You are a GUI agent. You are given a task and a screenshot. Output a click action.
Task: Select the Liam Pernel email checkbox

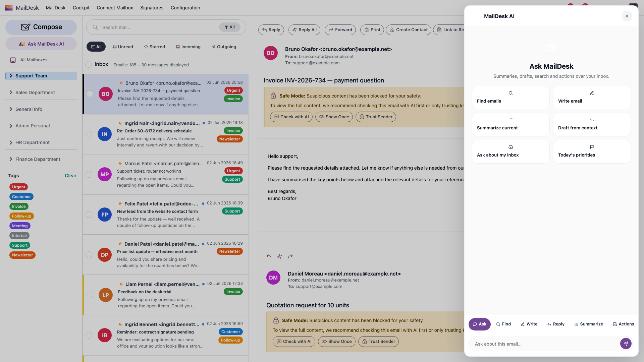90,295
